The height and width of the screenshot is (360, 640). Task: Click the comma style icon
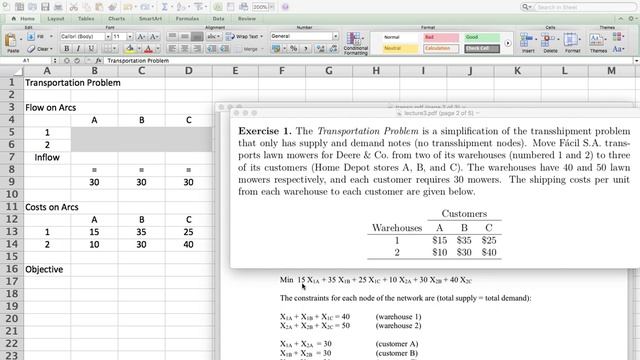306,49
